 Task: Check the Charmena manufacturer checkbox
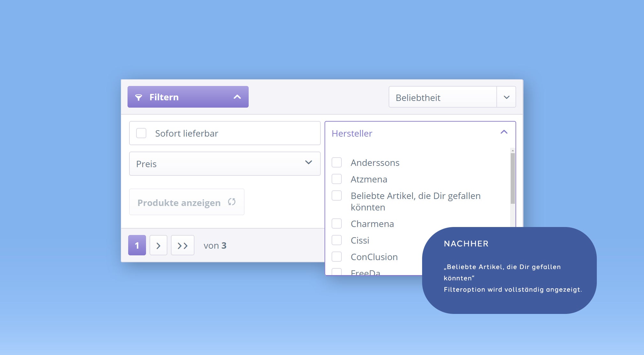(337, 224)
